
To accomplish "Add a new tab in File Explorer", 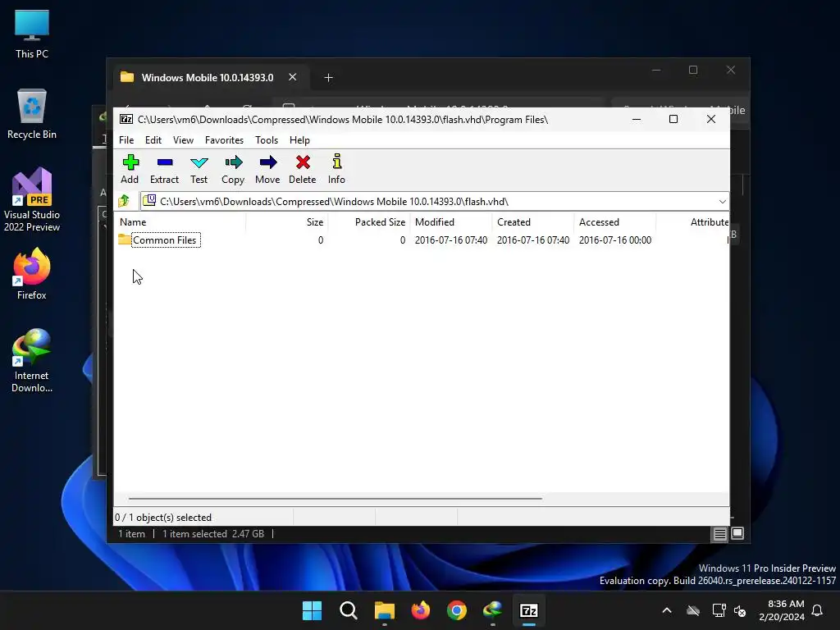I will [328, 78].
